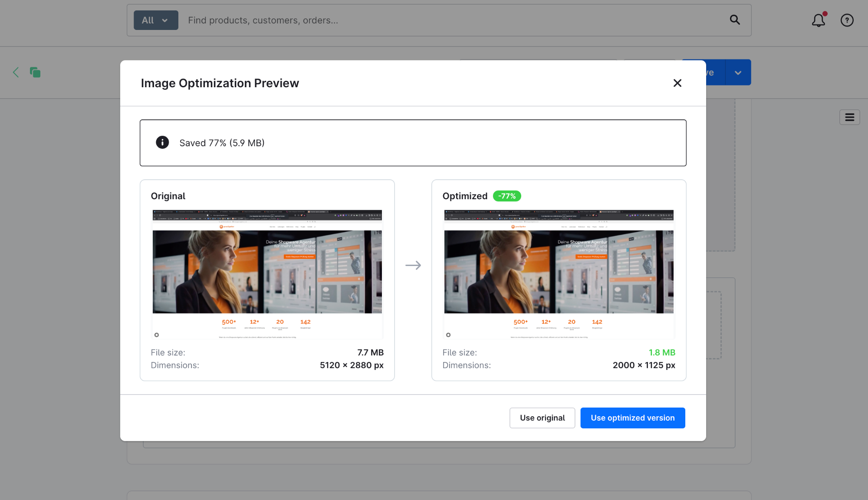Open the context menu via hamburger icon
Image resolution: width=868 pixels, height=500 pixels.
pos(849,117)
